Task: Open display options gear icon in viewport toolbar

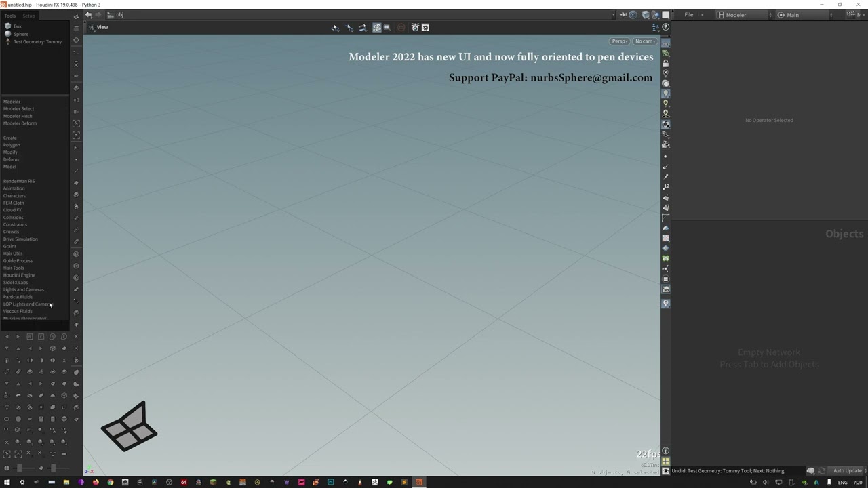Action: (x=425, y=28)
